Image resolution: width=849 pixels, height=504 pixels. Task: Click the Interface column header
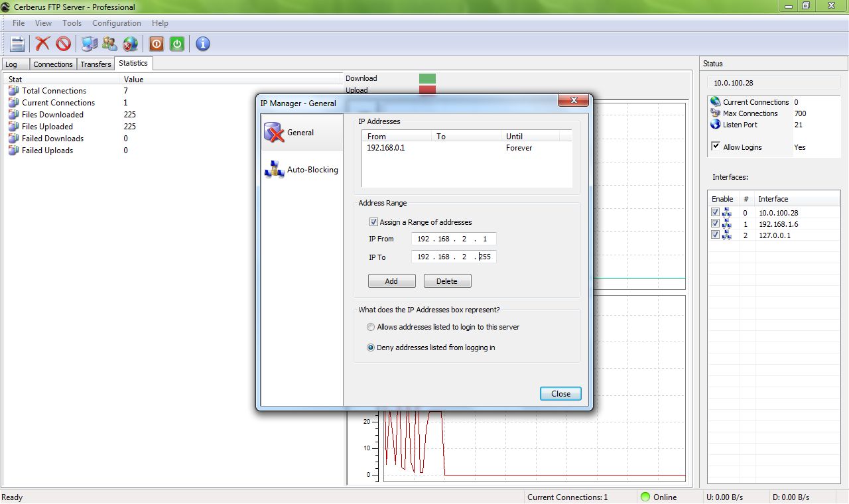pyautogui.click(x=797, y=199)
